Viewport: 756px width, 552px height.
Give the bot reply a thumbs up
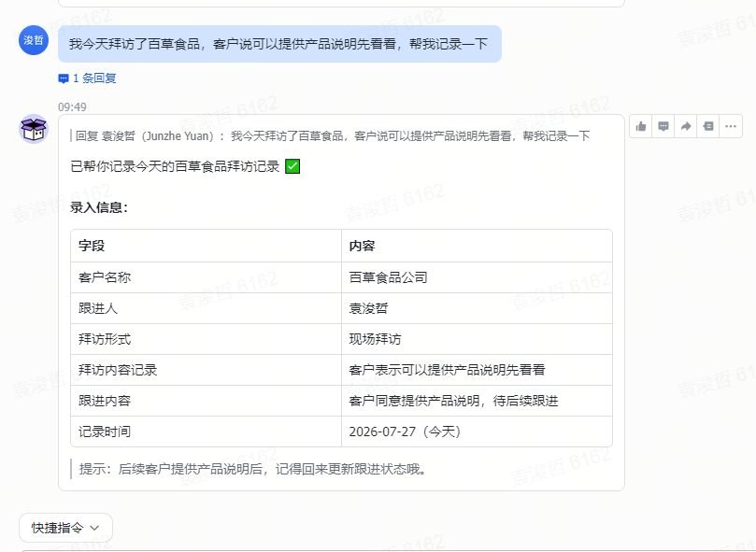[x=641, y=126]
